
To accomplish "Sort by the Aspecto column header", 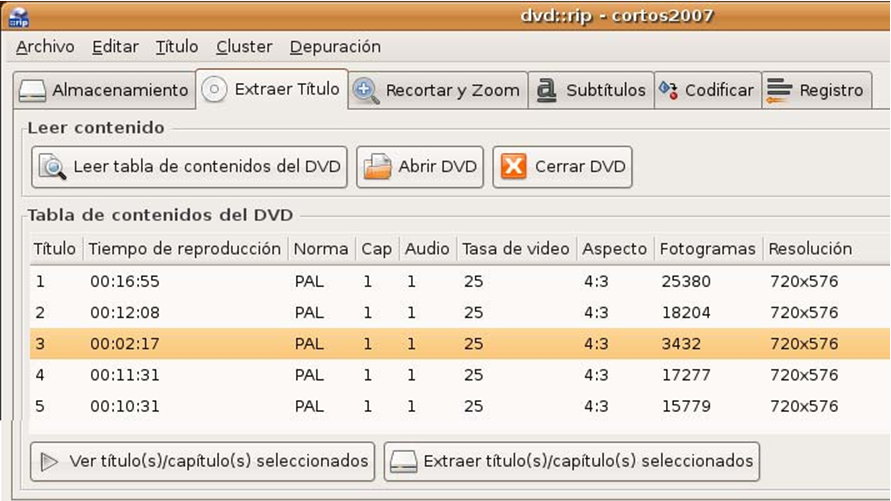I will coord(615,249).
